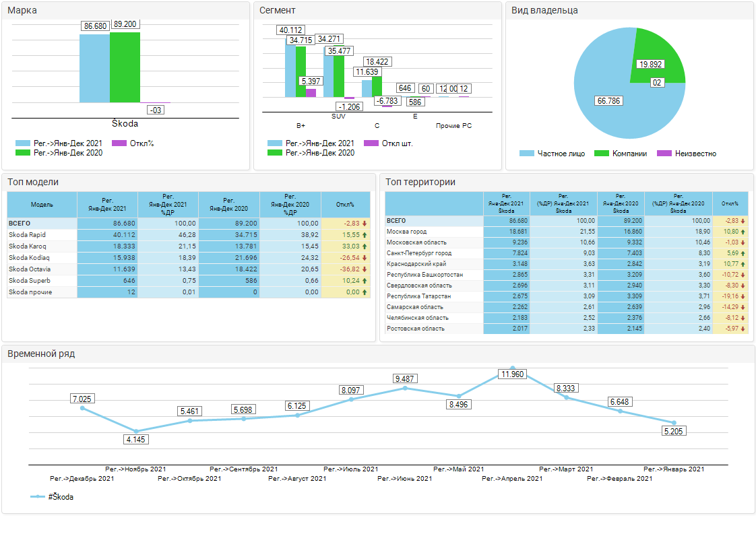Click red down arrow in Skoda Octavia row

point(365,269)
